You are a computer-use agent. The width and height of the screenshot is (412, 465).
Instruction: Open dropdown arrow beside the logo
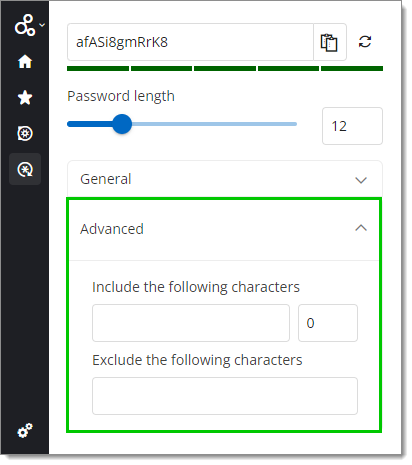(42, 25)
